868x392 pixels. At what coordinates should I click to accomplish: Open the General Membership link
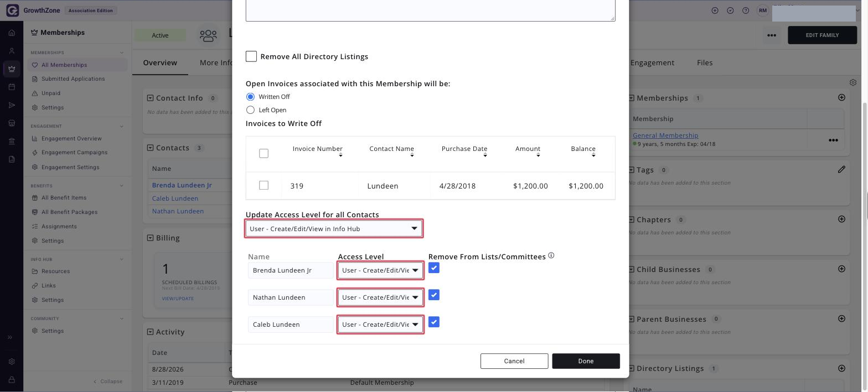click(665, 135)
